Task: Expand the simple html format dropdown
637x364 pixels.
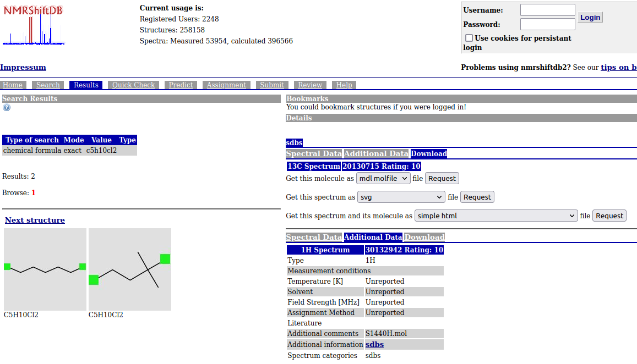Action: [x=496, y=216]
